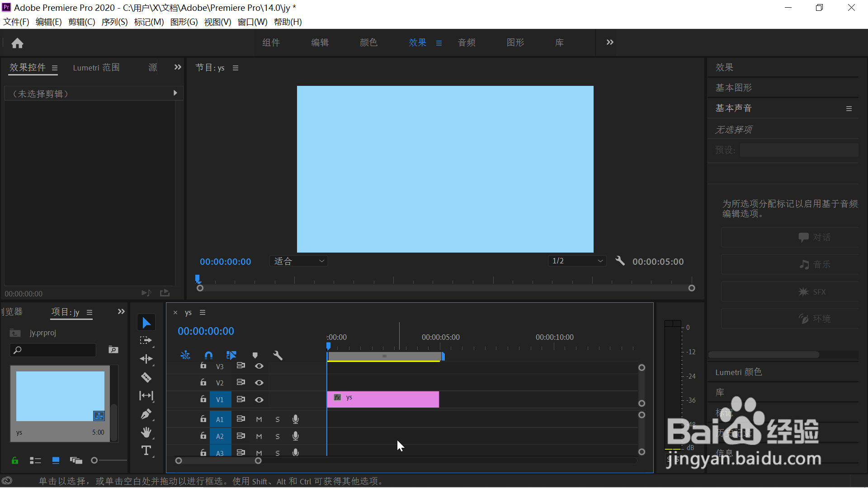This screenshot has height=488, width=868.
Task: Mute track A1
Action: tap(259, 419)
